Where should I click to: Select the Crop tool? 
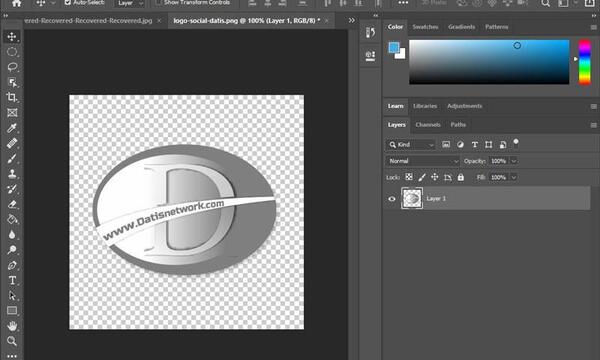pyautogui.click(x=12, y=97)
